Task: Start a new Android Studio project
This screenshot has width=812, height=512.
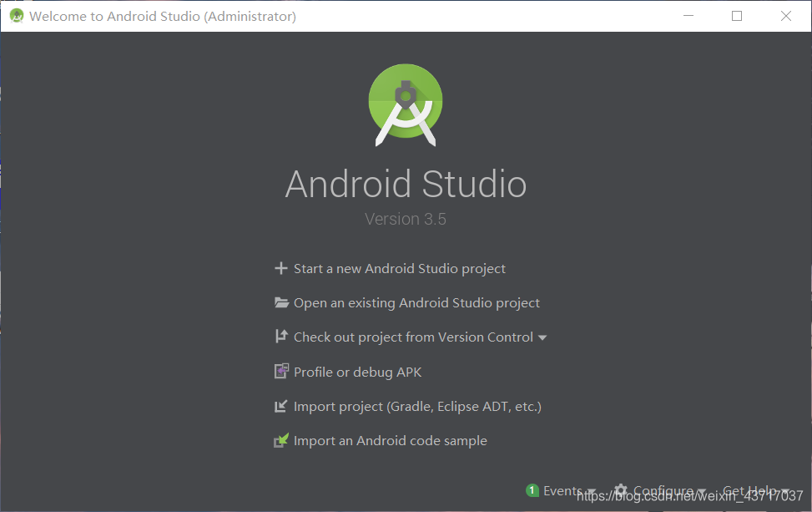Action: [399, 268]
